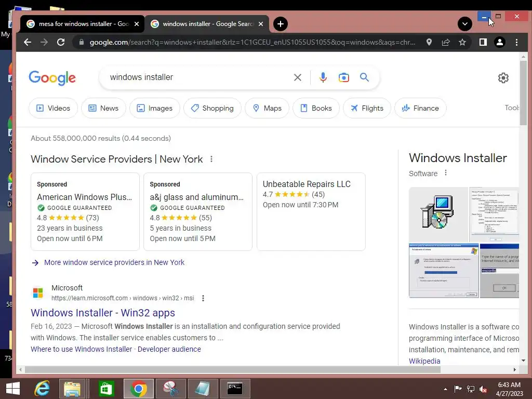
Task: Open File Explorer from the taskbar
Action: click(x=72, y=389)
